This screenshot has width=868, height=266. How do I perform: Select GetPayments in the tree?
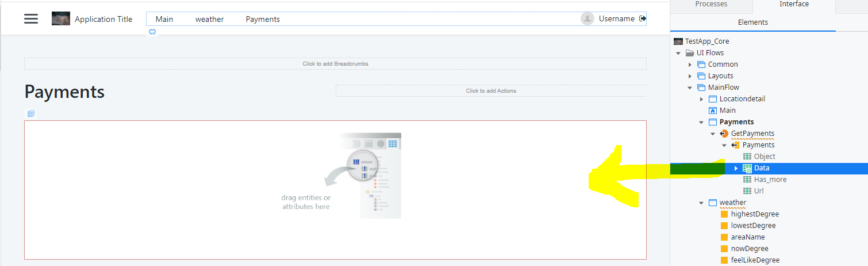(753, 134)
